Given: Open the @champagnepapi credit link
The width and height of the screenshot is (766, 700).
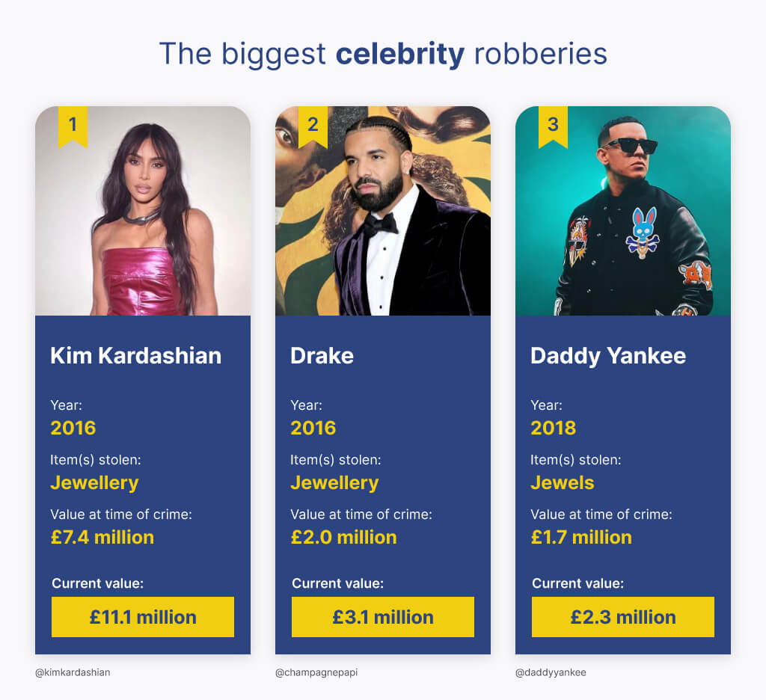Looking at the screenshot, I should [316, 672].
